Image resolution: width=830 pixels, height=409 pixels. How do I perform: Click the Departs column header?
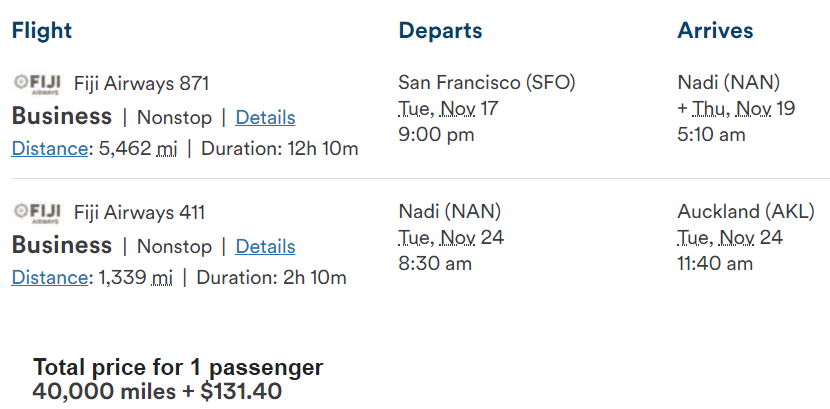(440, 31)
